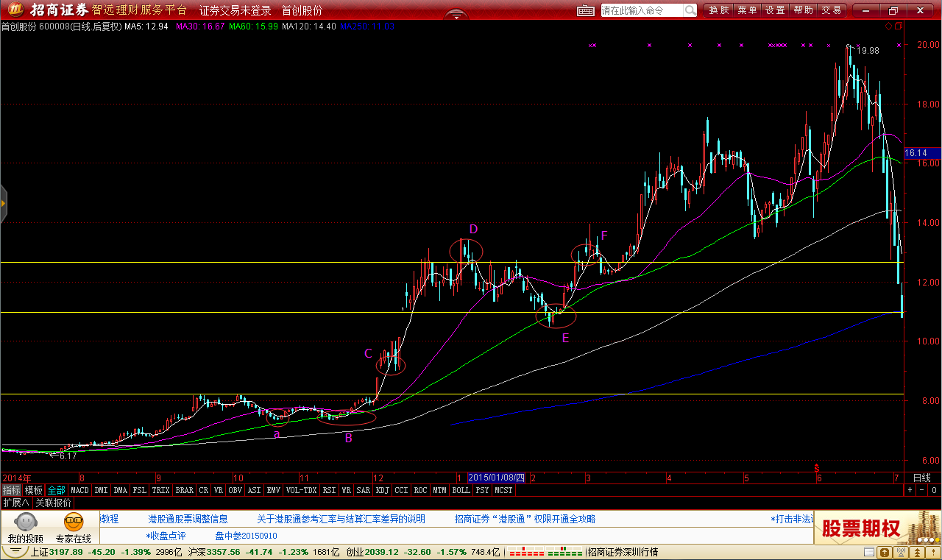Switch to the BRAR indicator

pos(185,490)
